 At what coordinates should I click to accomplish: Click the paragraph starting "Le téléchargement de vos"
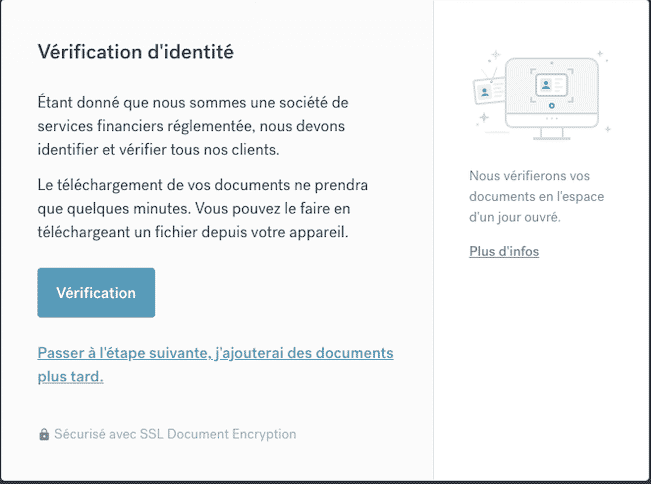point(203,208)
